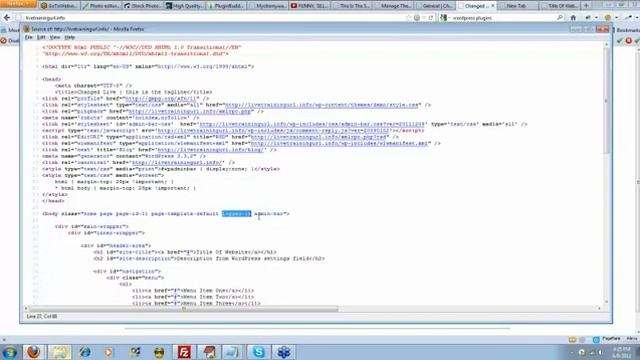This screenshot has width=640, height=360.
Task: Open the canonical livetrainingurl.info link
Action: pos(177,162)
